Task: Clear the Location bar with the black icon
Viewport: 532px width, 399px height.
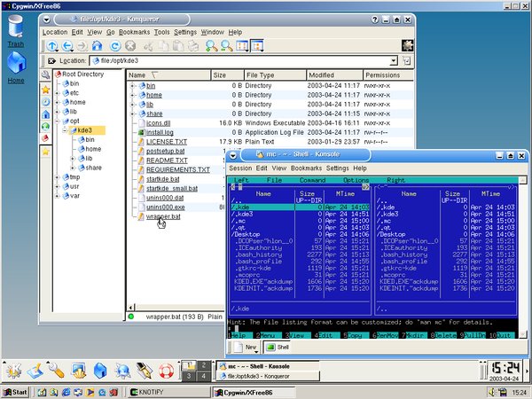Action: point(51,60)
